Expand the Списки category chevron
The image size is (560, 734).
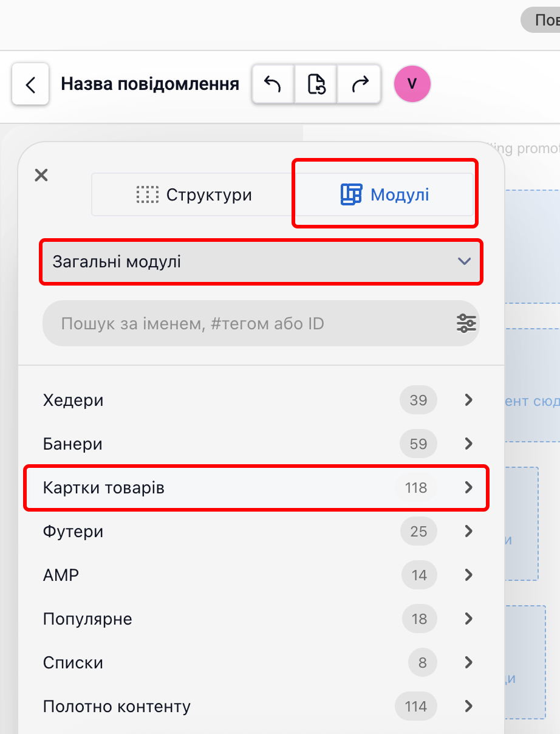pos(468,662)
